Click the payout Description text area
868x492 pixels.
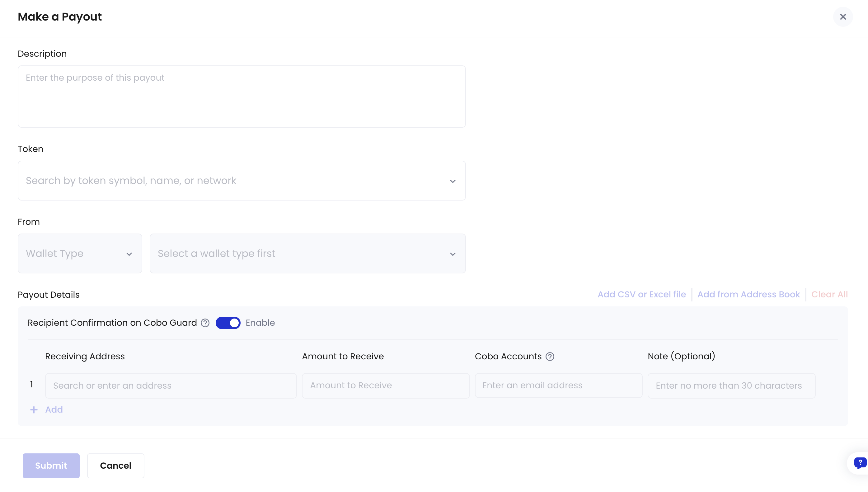tap(242, 96)
